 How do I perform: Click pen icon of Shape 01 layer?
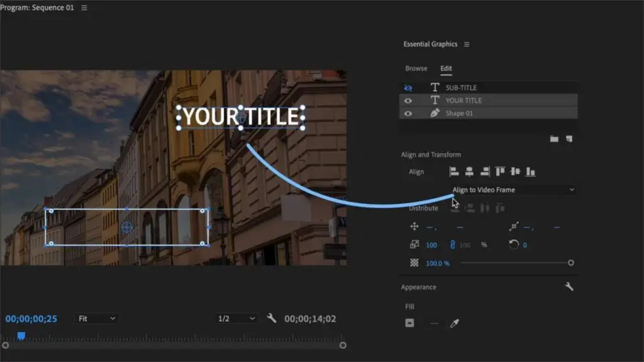click(435, 113)
